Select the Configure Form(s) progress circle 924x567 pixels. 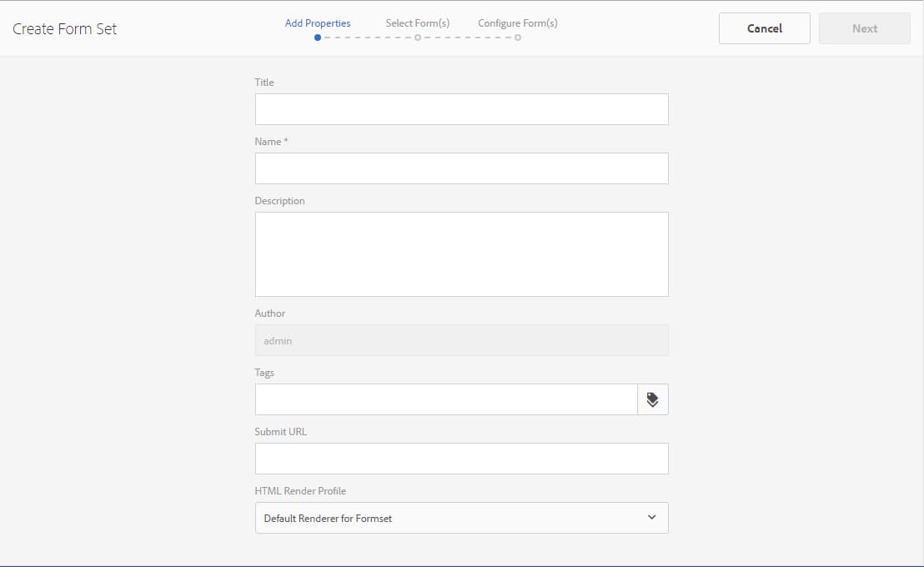517,37
